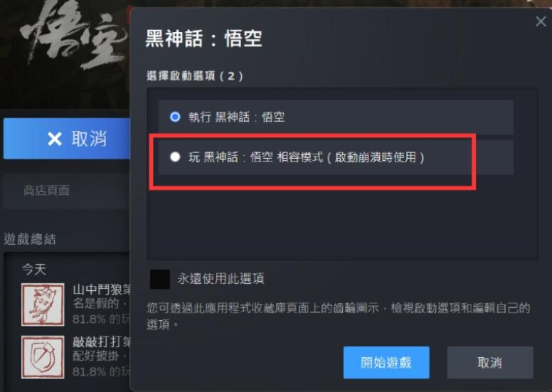Viewport: 552px width, 392px height.
Task: Click the 永遠使用此選項 label text
Action: (x=221, y=279)
